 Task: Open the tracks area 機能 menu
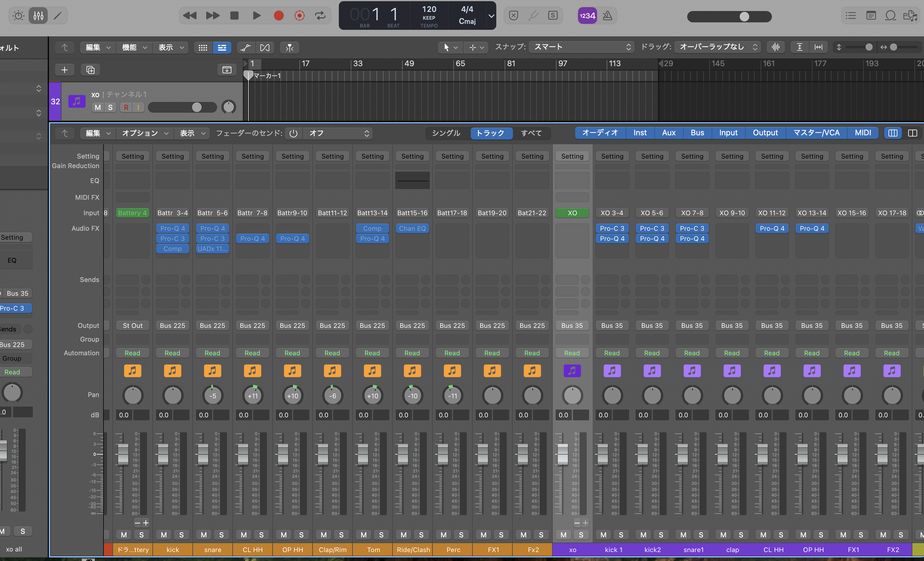(134, 47)
